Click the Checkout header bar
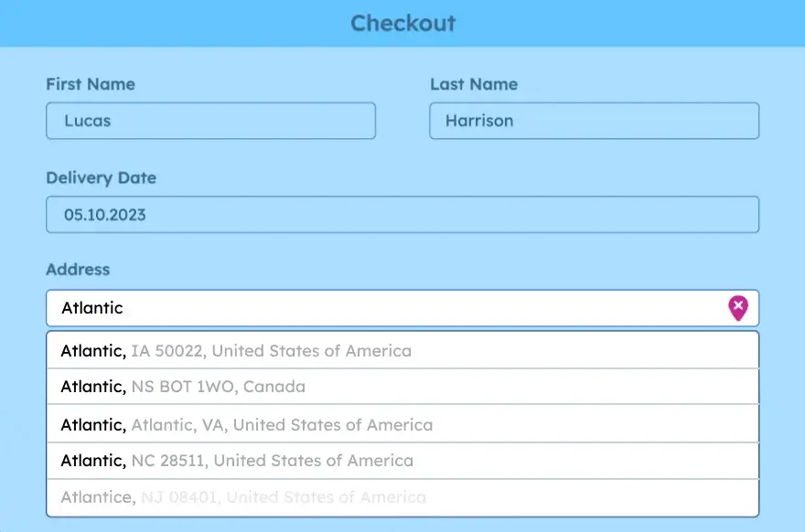The image size is (805, 532). (402, 24)
